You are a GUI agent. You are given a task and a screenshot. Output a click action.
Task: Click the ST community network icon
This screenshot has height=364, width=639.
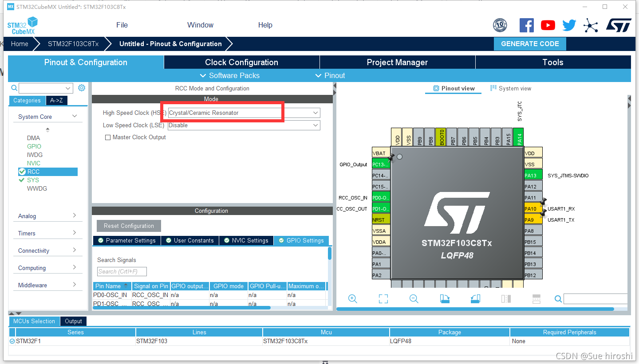[x=591, y=25]
